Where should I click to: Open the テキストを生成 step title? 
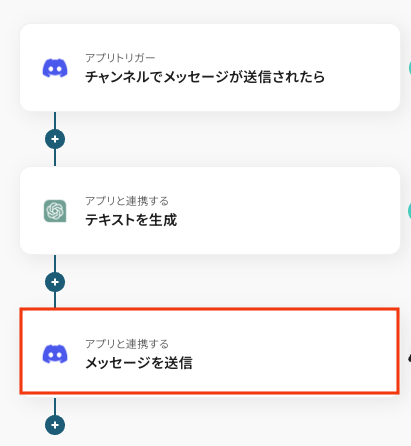pos(131,220)
